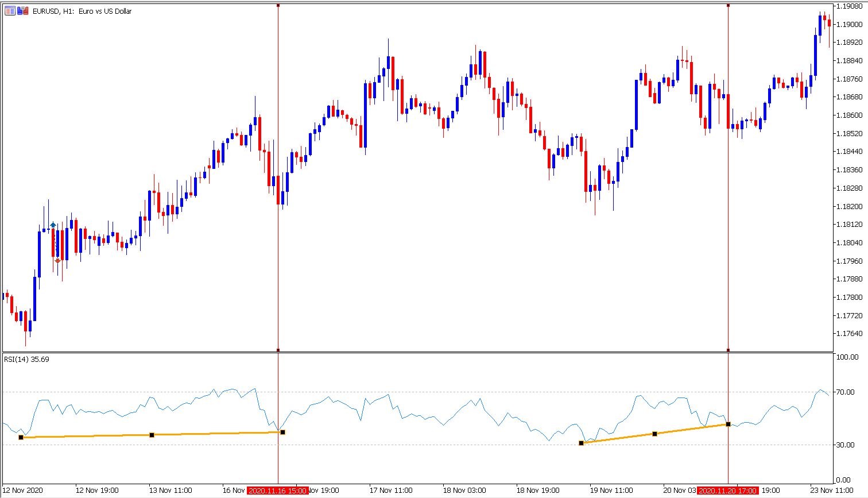The image size is (868, 498).
Task: Select the bottom anchor of 16 Nov vertical line in price pane
Action: [278, 350]
